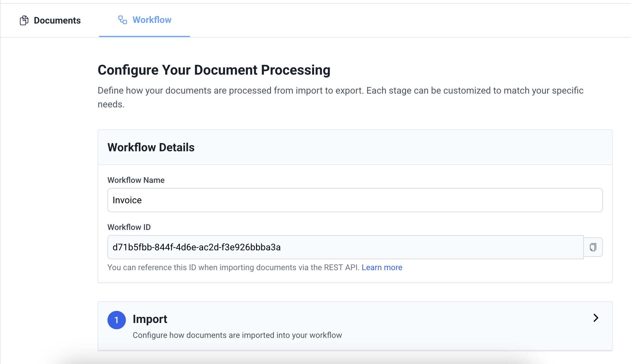Click the Workflow Name label

[136, 180]
